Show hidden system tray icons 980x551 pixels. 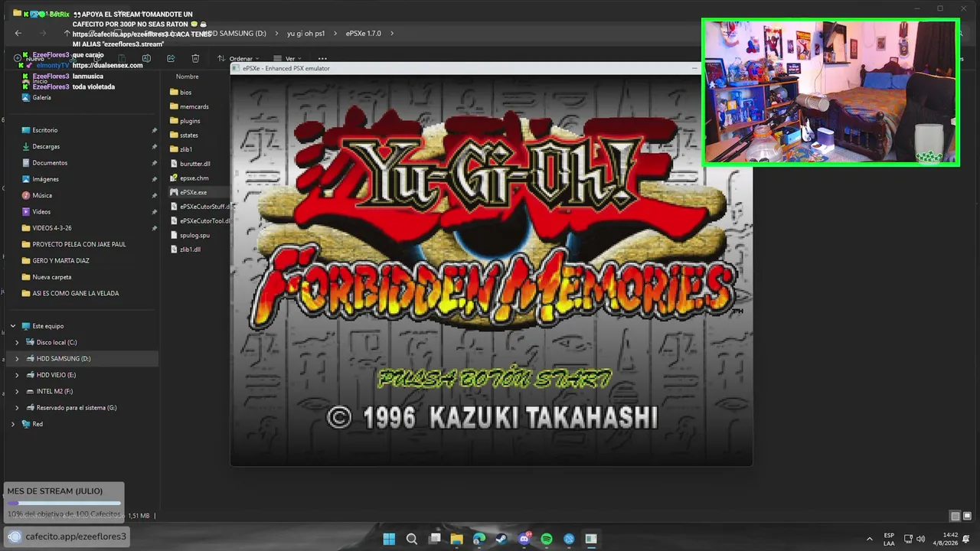(869, 539)
